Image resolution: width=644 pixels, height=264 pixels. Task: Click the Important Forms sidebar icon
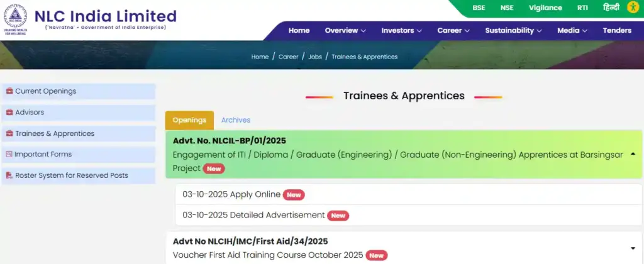pos(9,154)
